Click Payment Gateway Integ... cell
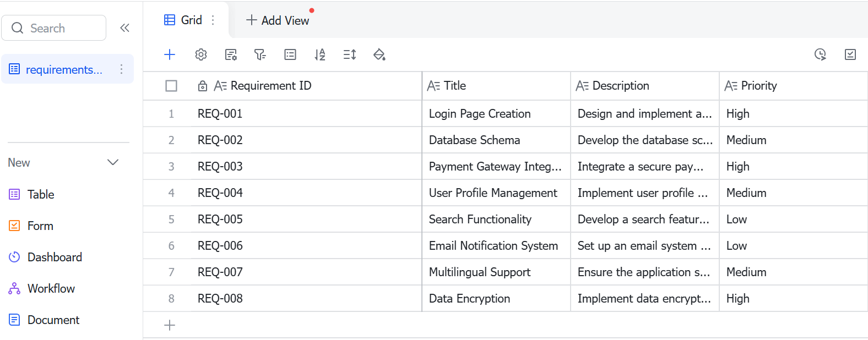The image size is (868, 340). click(496, 166)
